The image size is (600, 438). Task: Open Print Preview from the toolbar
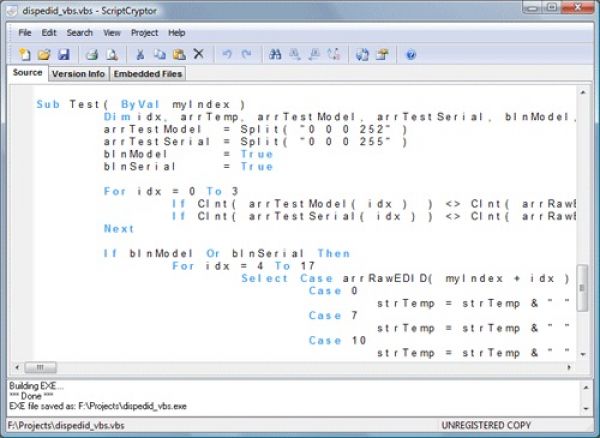click(112, 55)
